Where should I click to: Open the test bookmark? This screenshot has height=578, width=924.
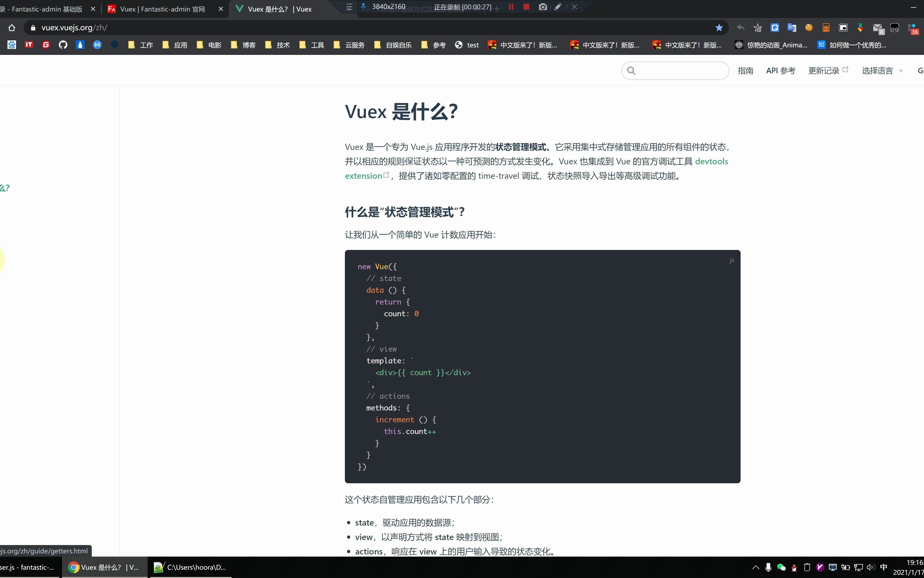[467, 45]
